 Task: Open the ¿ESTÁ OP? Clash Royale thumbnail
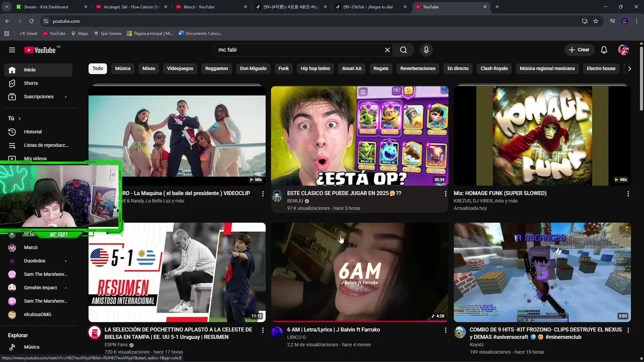[x=360, y=136]
